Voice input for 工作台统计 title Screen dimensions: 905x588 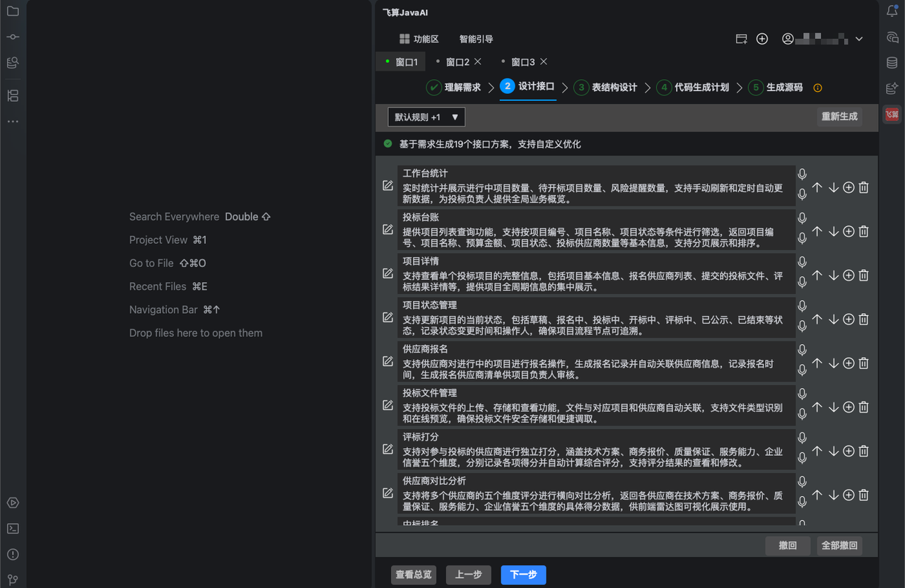point(802,174)
